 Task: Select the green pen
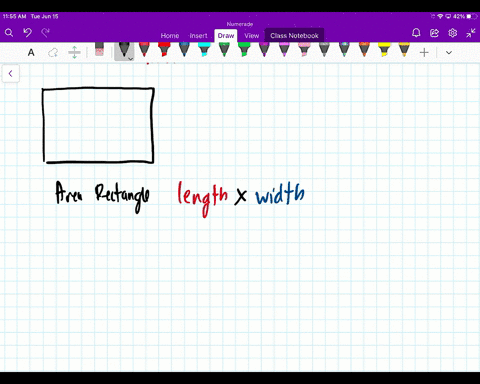(224, 49)
